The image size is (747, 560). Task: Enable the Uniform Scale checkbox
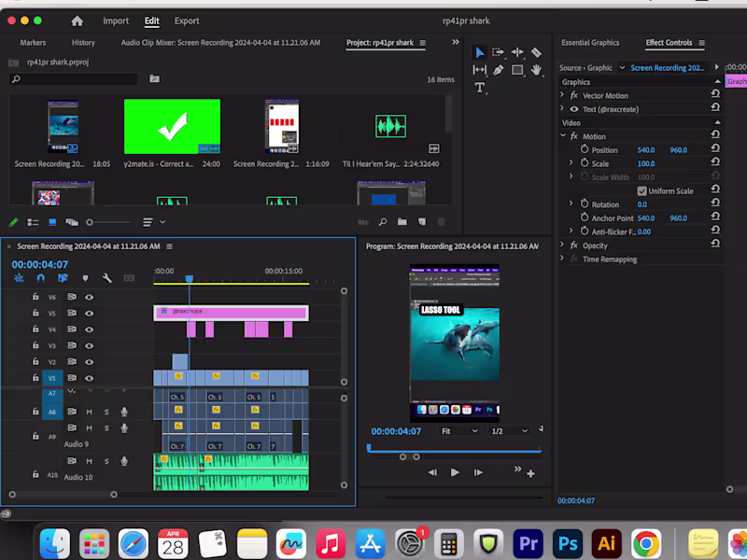(643, 190)
